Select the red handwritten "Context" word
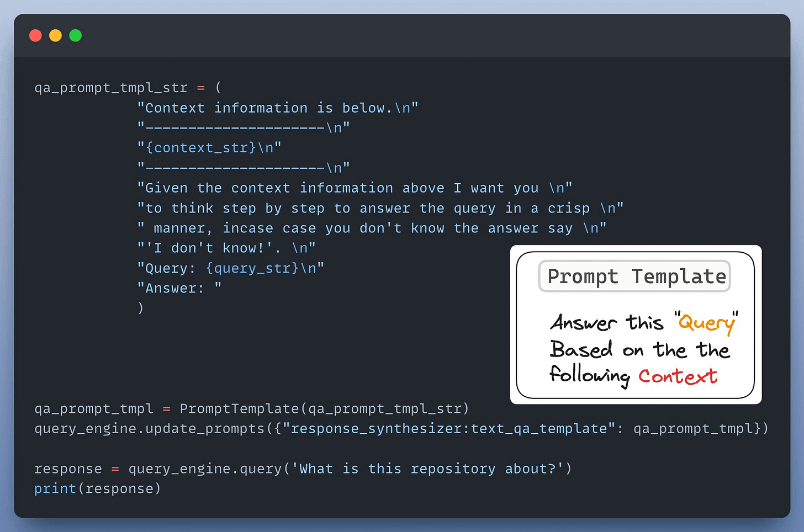This screenshot has height=532, width=804. [678, 376]
